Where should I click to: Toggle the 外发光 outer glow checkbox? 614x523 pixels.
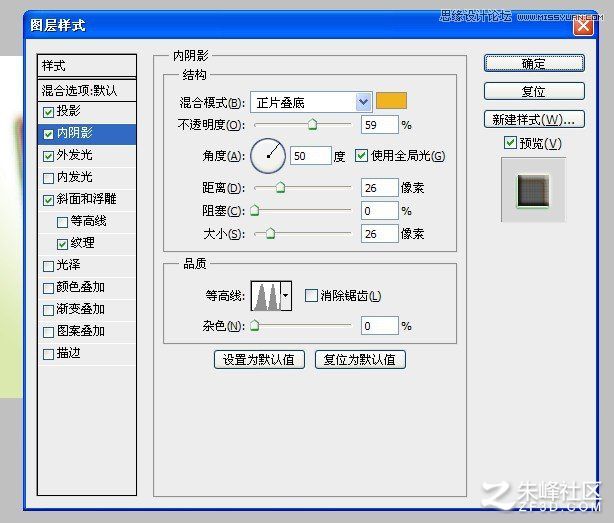pyautogui.click(x=48, y=157)
